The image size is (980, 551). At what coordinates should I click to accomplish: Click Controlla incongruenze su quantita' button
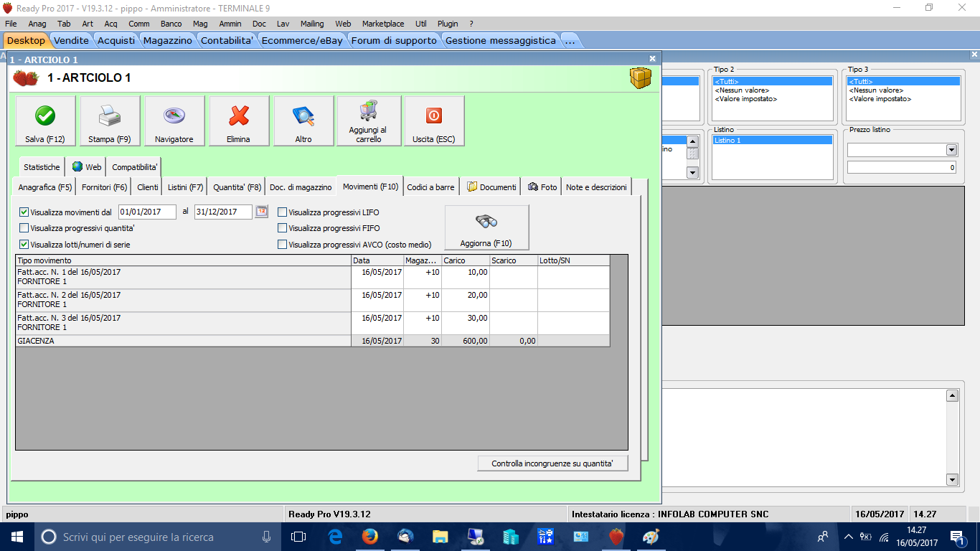[x=552, y=463]
